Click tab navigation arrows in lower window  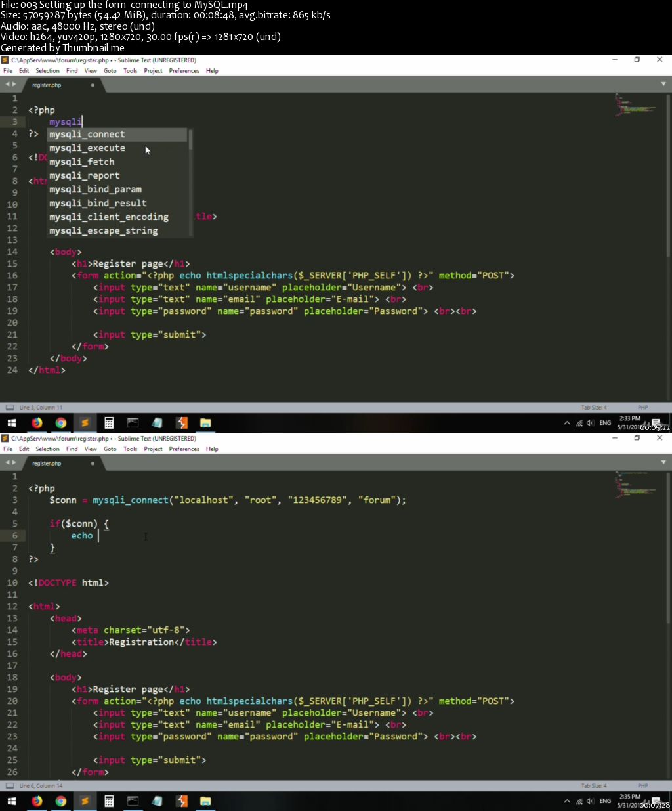point(10,463)
